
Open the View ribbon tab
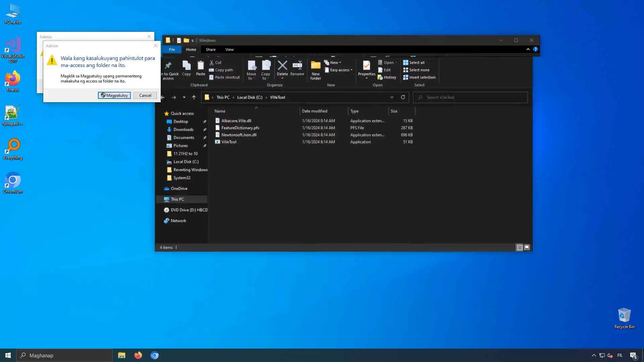point(229,50)
